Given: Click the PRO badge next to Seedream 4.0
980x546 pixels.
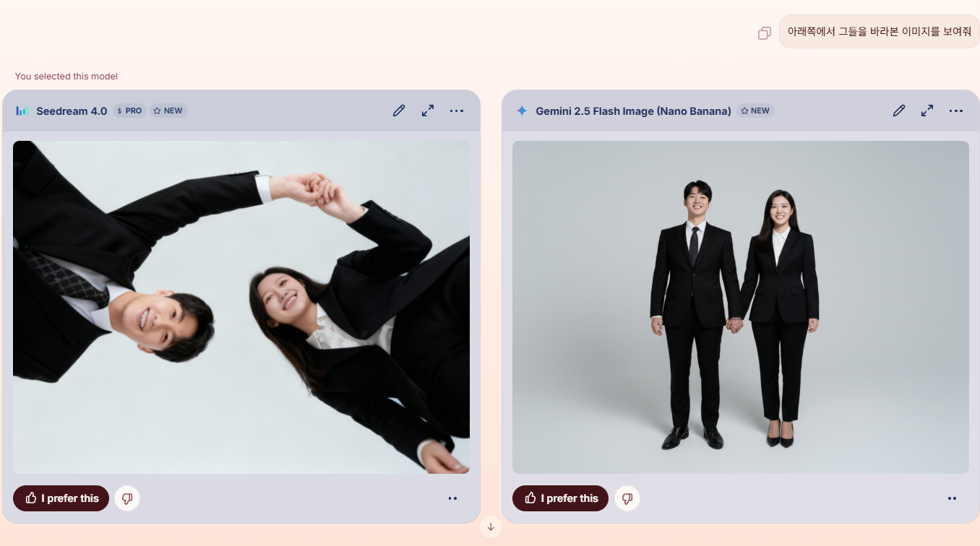Looking at the screenshot, I should pyautogui.click(x=130, y=111).
